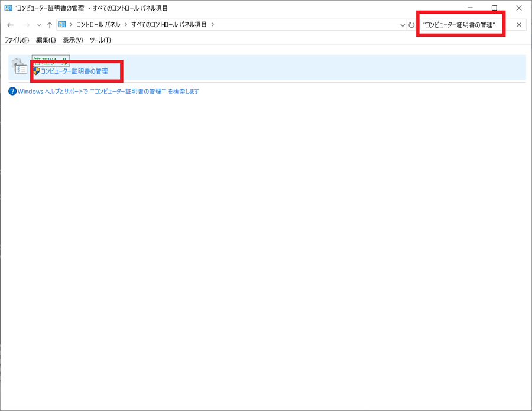Viewport: 532px width, 411px height.
Task: Click the Control Panel icon in the address bar
Action: (x=61, y=25)
